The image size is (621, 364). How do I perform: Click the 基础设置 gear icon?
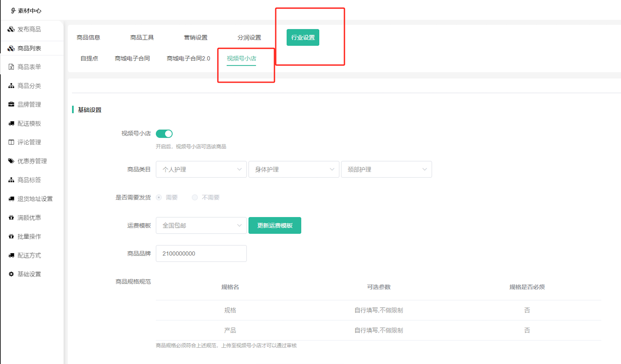tap(11, 274)
